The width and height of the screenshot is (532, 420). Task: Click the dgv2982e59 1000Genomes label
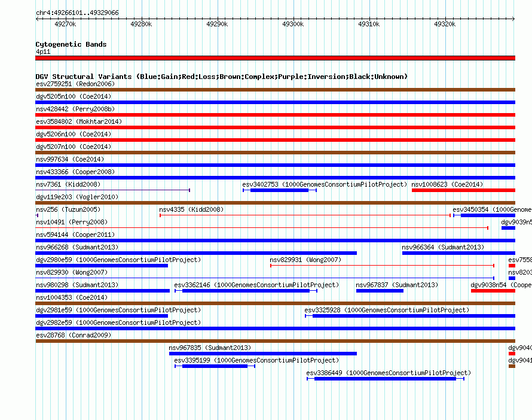(x=118, y=322)
